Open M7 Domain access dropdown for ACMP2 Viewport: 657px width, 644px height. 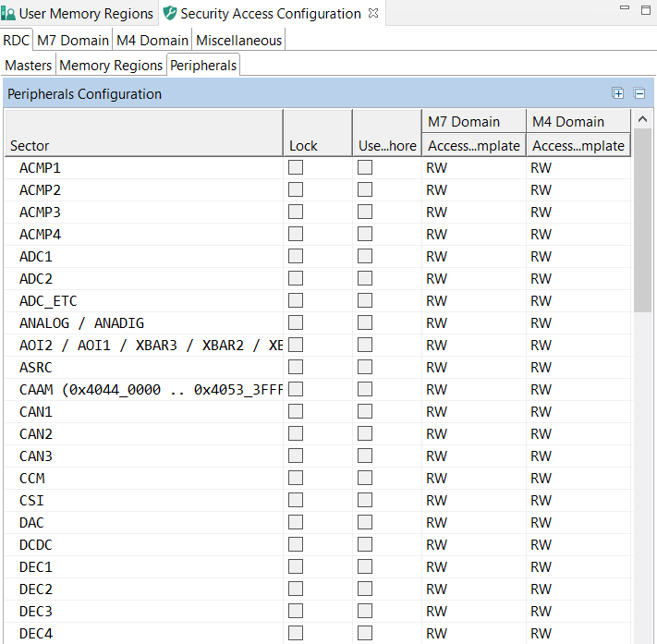(x=473, y=190)
